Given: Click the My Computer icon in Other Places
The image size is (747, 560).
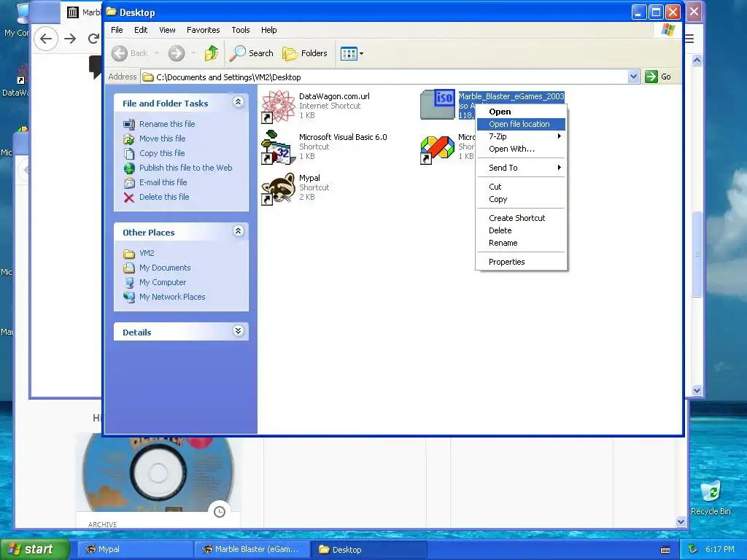Looking at the screenshot, I should [x=129, y=282].
